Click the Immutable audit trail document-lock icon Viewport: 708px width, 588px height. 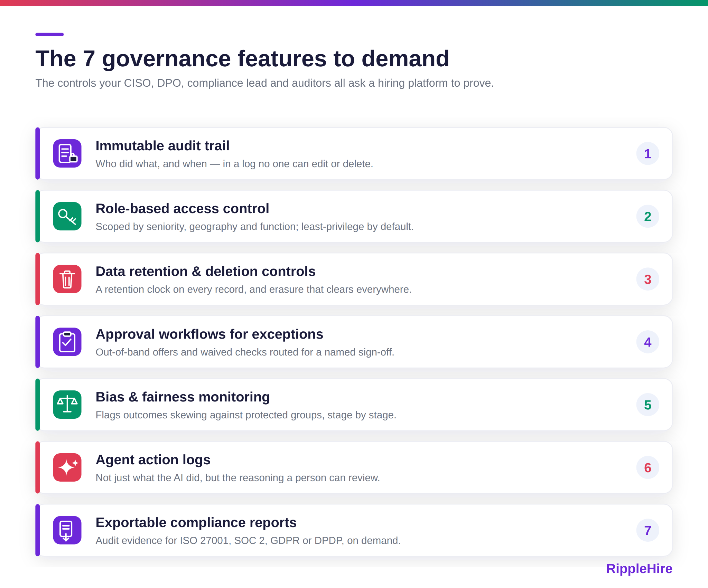67,153
